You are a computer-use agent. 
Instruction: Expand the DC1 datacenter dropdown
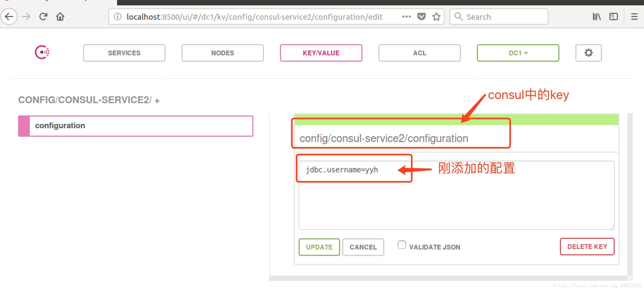pyautogui.click(x=518, y=53)
